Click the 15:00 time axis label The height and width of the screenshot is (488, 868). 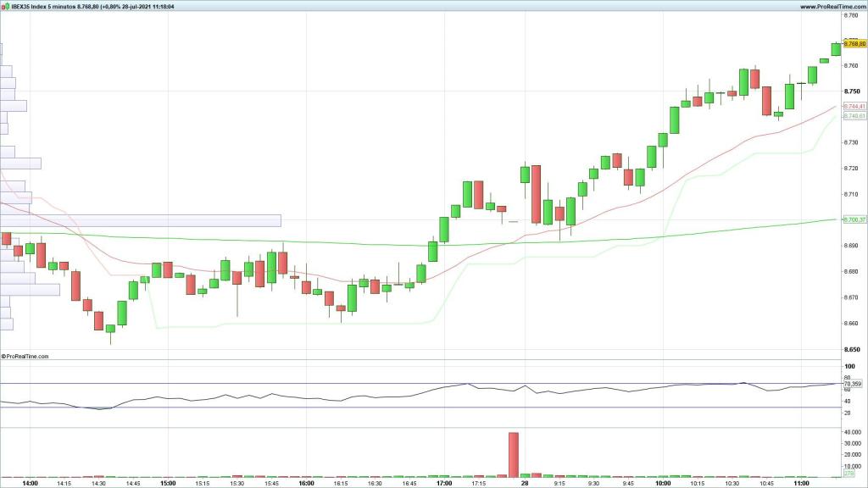point(168,484)
